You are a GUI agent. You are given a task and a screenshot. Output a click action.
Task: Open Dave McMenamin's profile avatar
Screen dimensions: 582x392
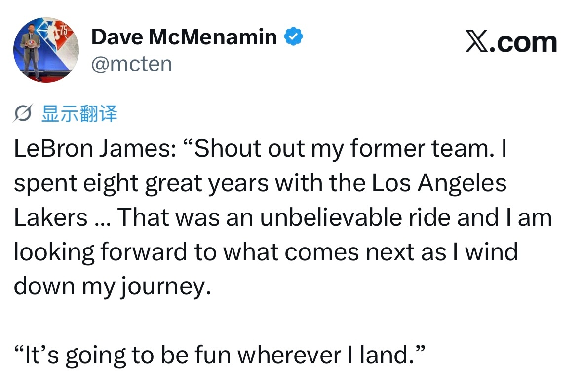pyautogui.click(x=46, y=50)
